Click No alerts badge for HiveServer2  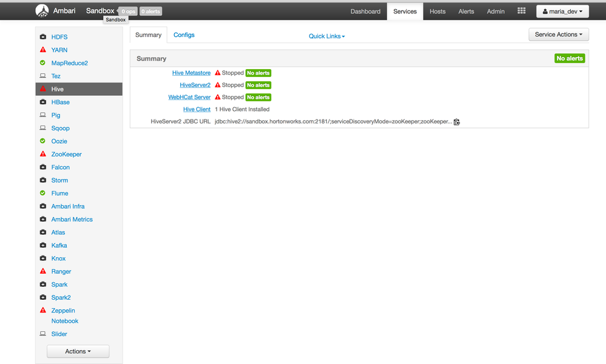(x=258, y=85)
